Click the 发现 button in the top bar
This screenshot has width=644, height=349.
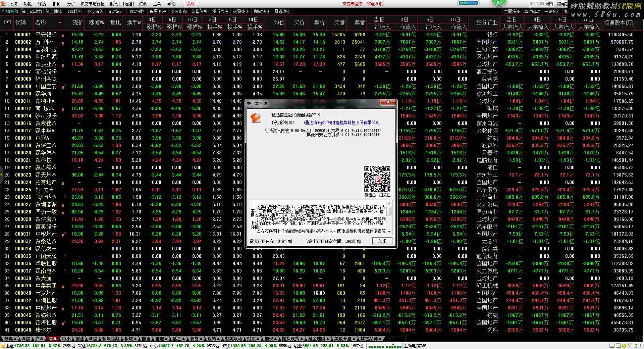(x=191, y=4)
